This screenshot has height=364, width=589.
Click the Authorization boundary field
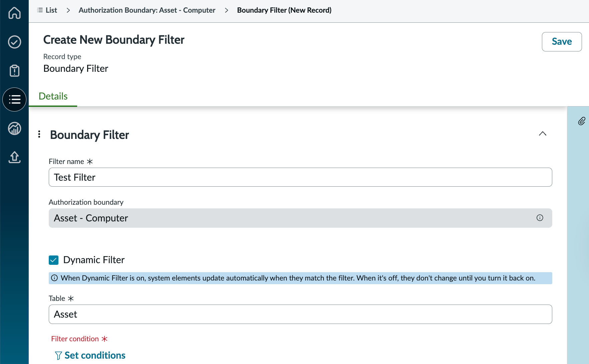pos(300,218)
